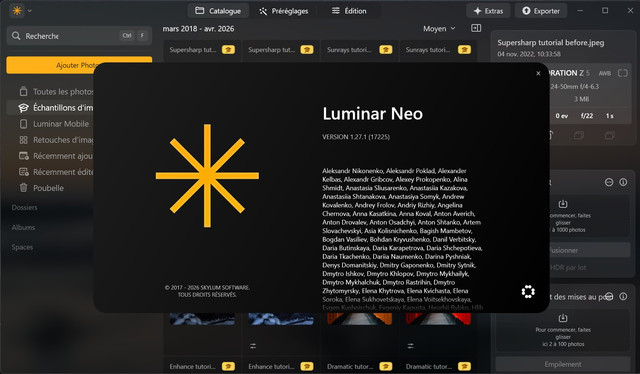Click filename Supersharp tutorial before.jpeg
Image resolution: width=640 pixels, height=374 pixels.
[x=551, y=42]
